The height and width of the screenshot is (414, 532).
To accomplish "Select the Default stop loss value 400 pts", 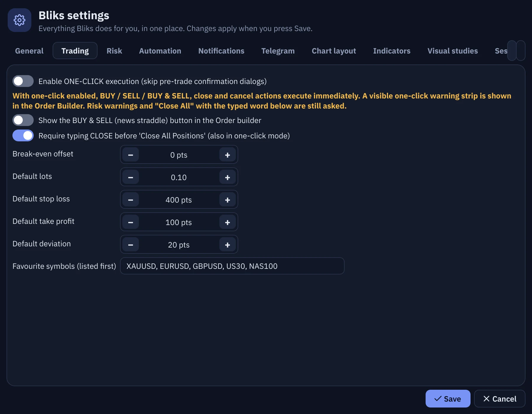I will tap(179, 200).
